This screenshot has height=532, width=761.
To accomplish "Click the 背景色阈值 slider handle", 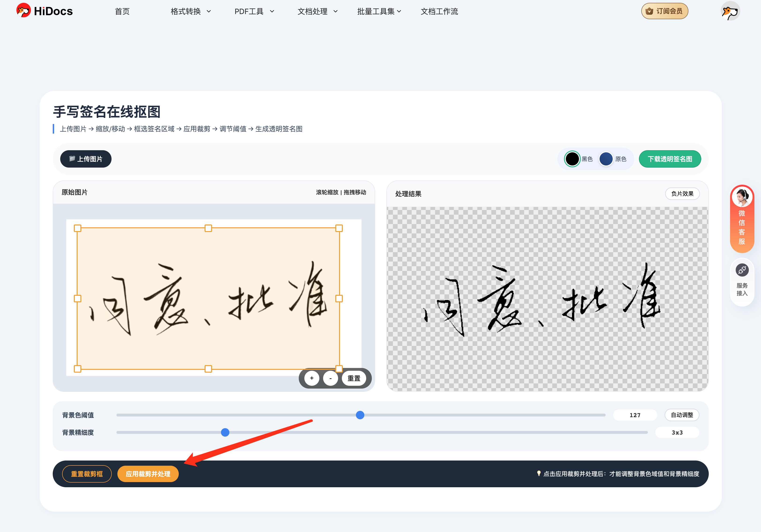I will (360, 415).
